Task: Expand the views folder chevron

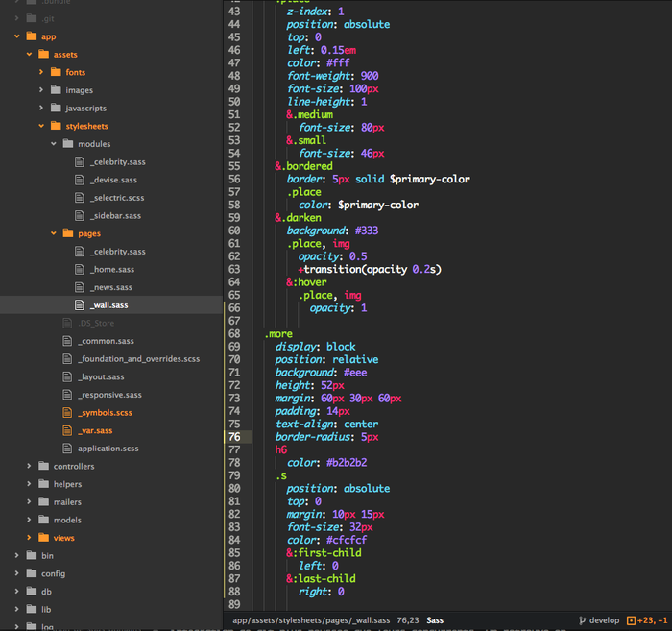Action: [x=29, y=538]
